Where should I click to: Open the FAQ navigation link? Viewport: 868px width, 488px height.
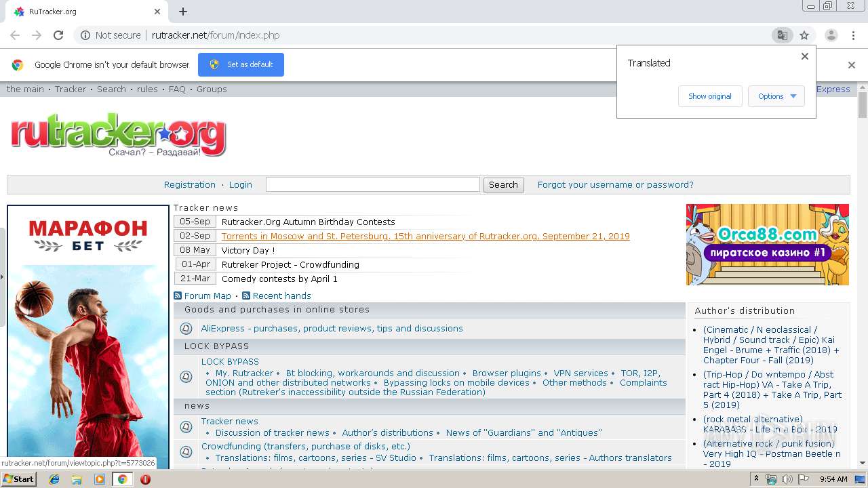tap(177, 89)
